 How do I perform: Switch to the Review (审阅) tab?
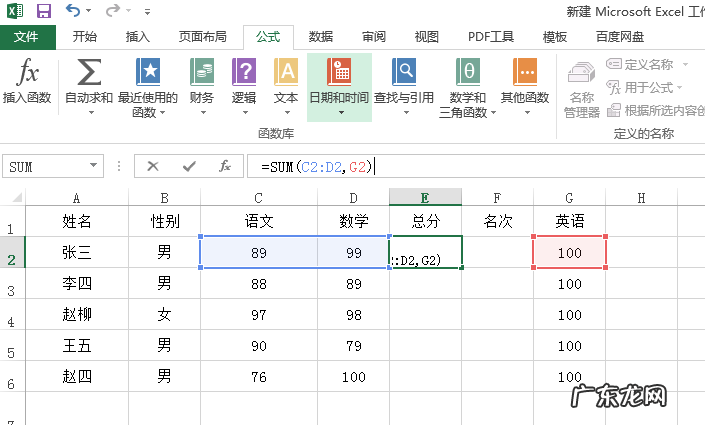tap(374, 37)
